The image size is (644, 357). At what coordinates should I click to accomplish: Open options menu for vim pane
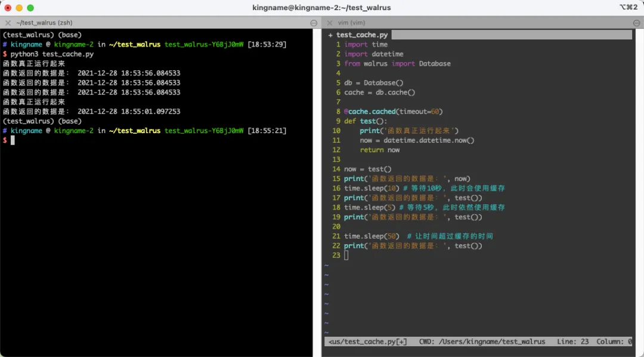point(637,23)
